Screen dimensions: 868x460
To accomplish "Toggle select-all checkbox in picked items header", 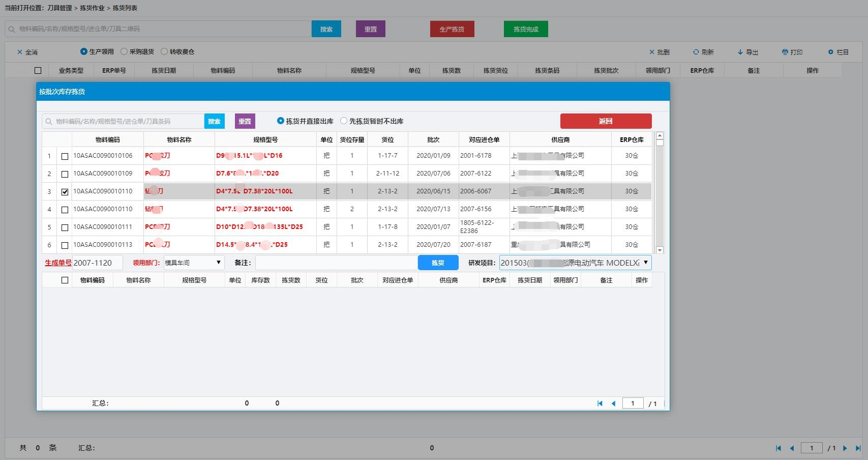I will pos(65,280).
